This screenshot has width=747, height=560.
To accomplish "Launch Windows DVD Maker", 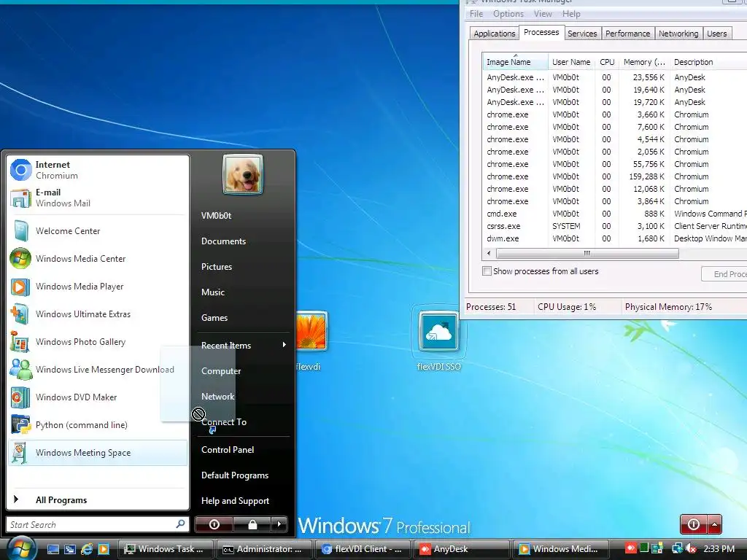I will click(x=98, y=397).
